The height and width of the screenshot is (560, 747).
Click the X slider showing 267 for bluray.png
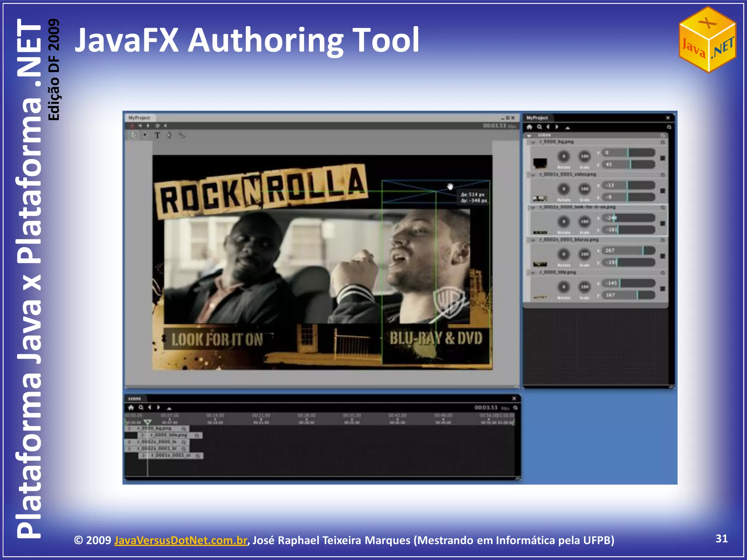tap(628, 250)
